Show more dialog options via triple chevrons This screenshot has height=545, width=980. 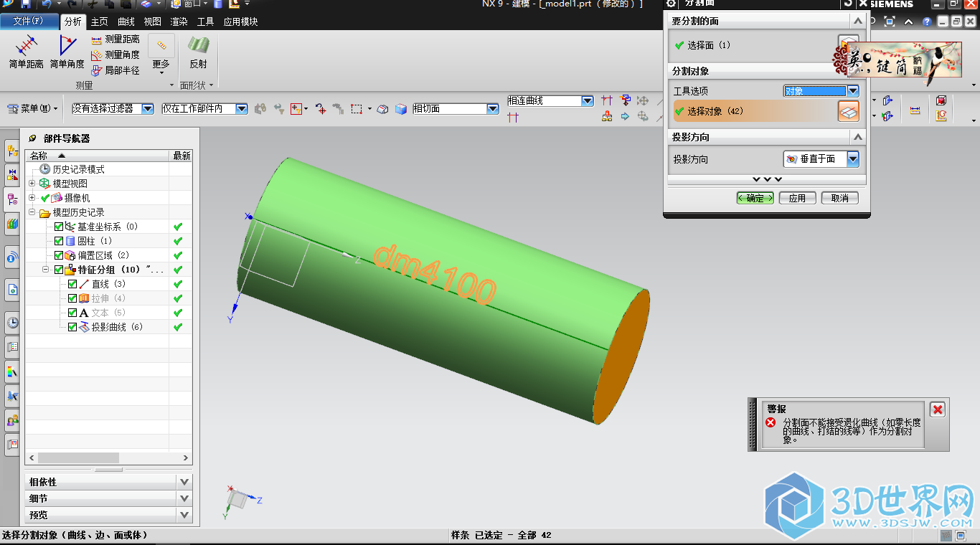(767, 179)
